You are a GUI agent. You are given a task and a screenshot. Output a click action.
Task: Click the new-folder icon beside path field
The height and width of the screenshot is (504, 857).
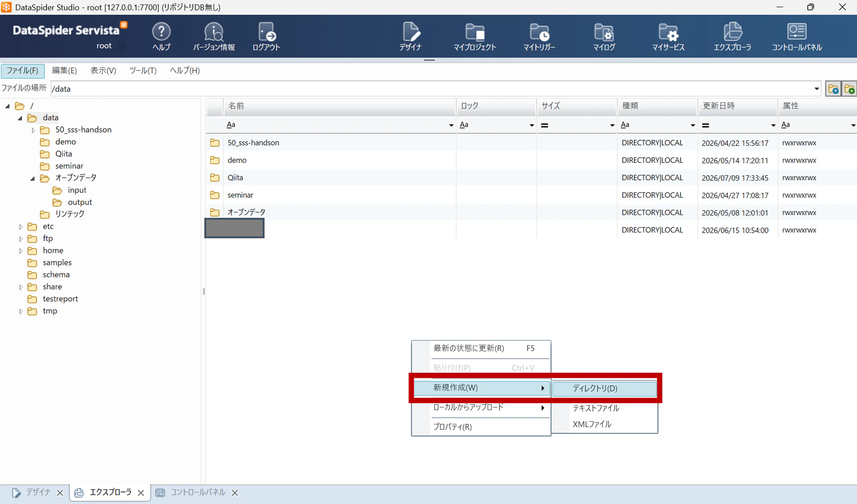849,89
